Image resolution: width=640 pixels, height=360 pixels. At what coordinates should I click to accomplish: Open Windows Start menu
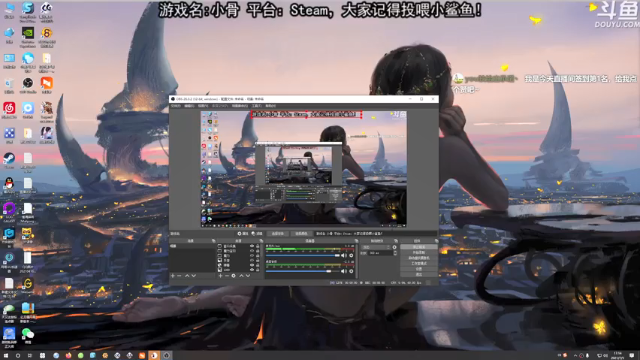point(6,356)
